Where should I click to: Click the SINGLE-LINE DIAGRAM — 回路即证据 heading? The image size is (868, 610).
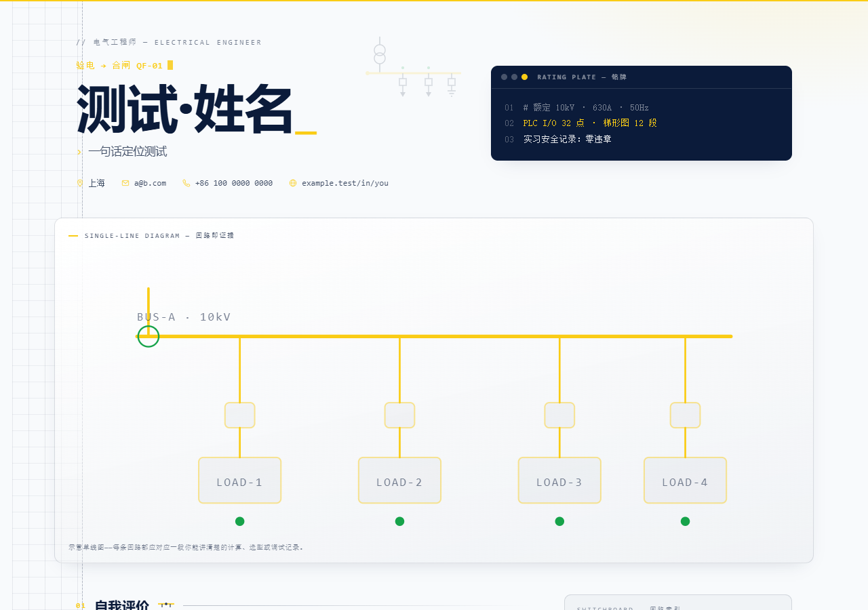[x=159, y=236]
